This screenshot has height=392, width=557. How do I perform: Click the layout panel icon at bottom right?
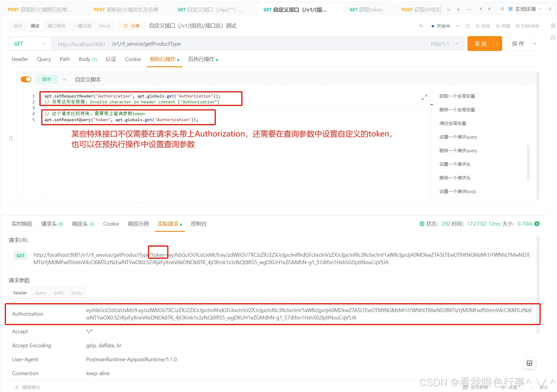[x=529, y=363]
